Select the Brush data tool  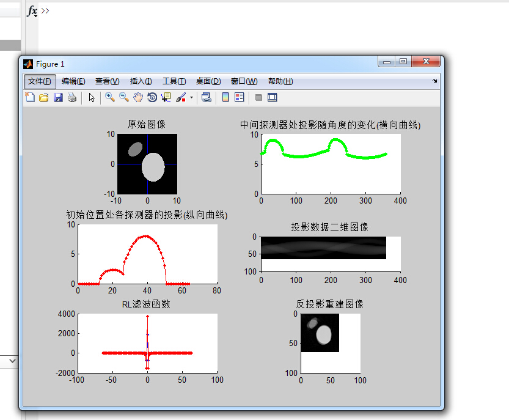181,97
